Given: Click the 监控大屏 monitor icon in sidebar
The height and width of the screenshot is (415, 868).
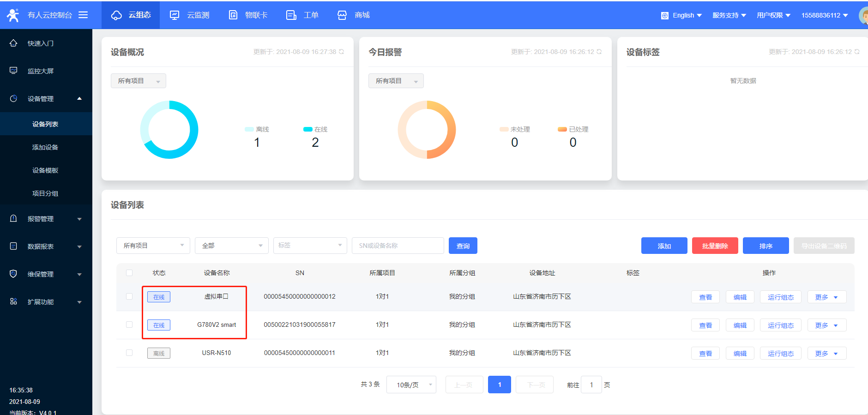Looking at the screenshot, I should (13, 71).
